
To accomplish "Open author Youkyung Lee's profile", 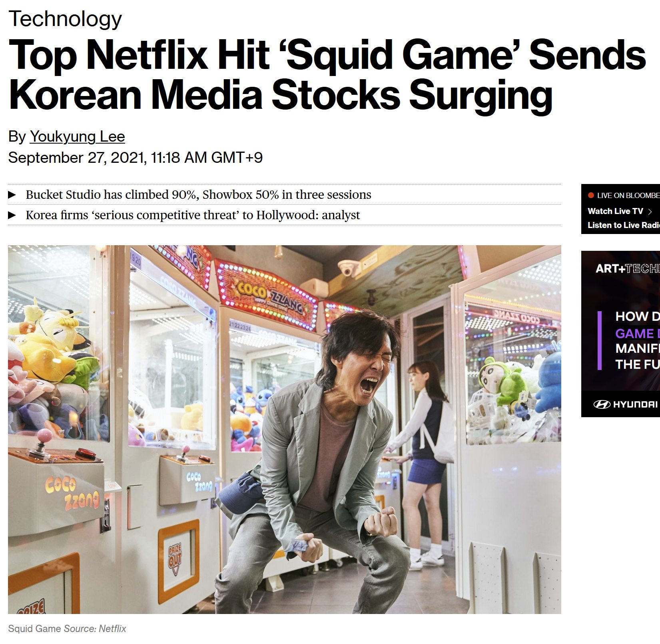I will [77, 137].
